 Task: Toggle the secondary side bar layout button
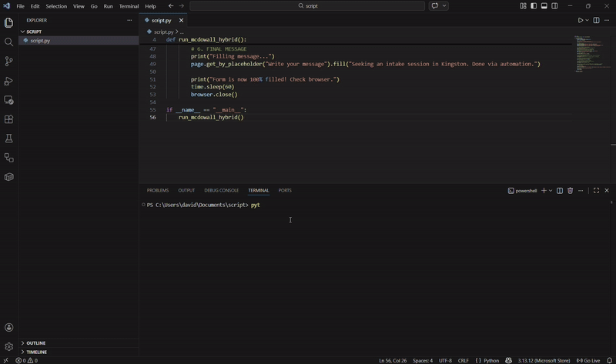click(554, 6)
